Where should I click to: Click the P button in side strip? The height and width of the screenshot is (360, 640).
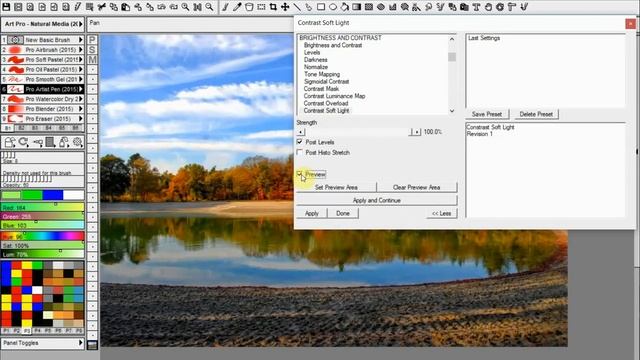tap(92, 40)
